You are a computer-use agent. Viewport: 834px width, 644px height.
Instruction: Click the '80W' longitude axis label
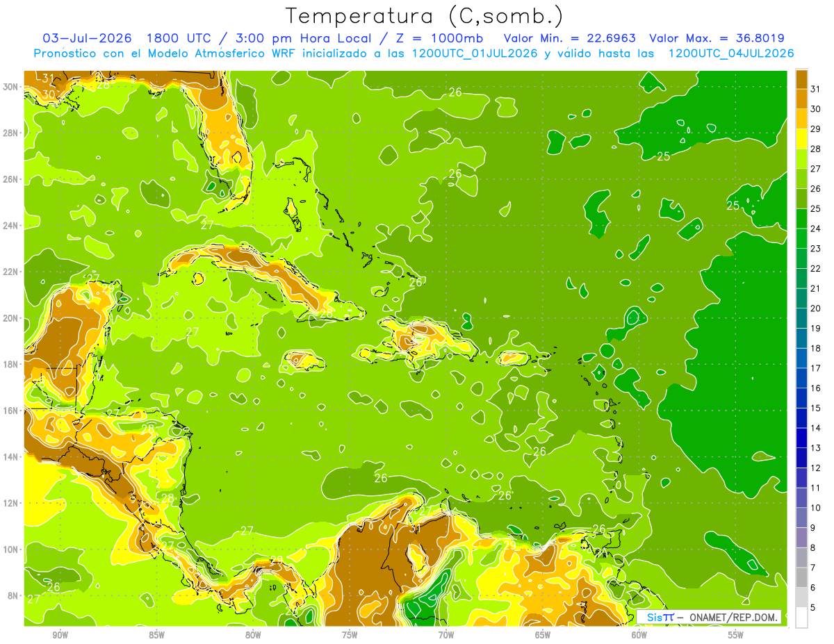point(254,635)
